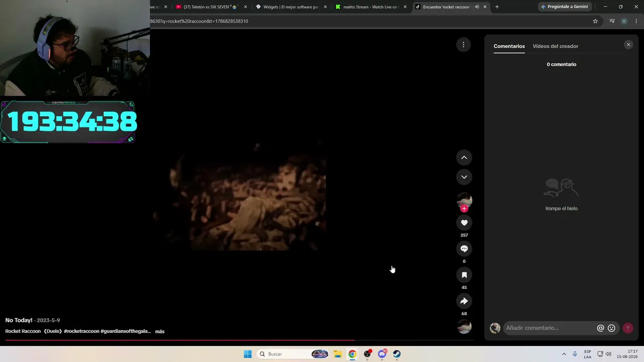
Task: Open the taskbar volume control icon
Action: (608, 354)
